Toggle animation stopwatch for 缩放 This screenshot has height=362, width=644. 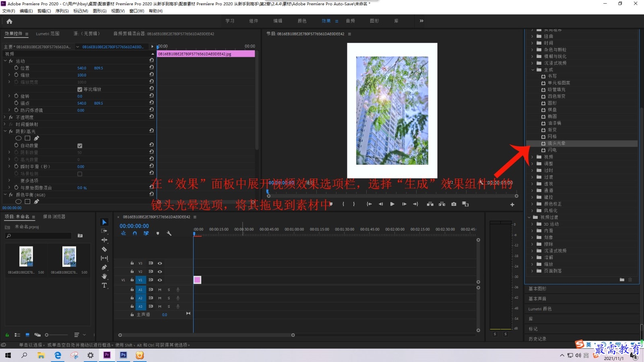coord(16,75)
